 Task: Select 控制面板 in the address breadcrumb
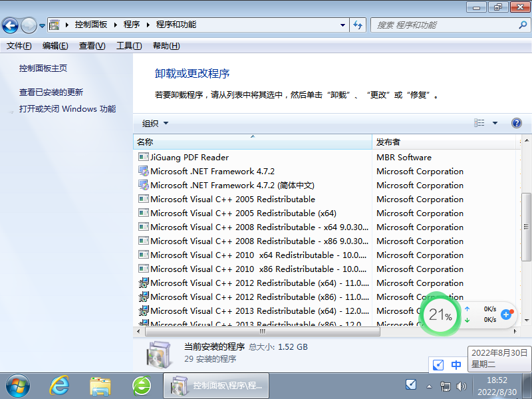tap(91, 25)
